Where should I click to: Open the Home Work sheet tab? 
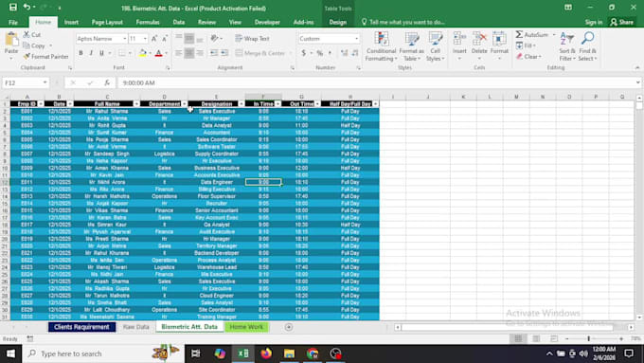(x=246, y=327)
